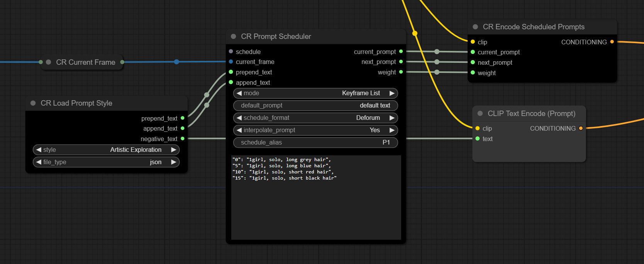Collapse the CR Load Prompt Style node dot
The width and height of the screenshot is (644, 264).
tap(33, 103)
